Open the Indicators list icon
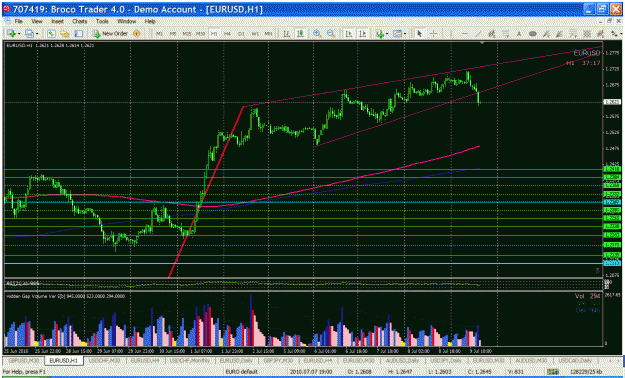The height and width of the screenshot is (378, 625). pos(380,34)
